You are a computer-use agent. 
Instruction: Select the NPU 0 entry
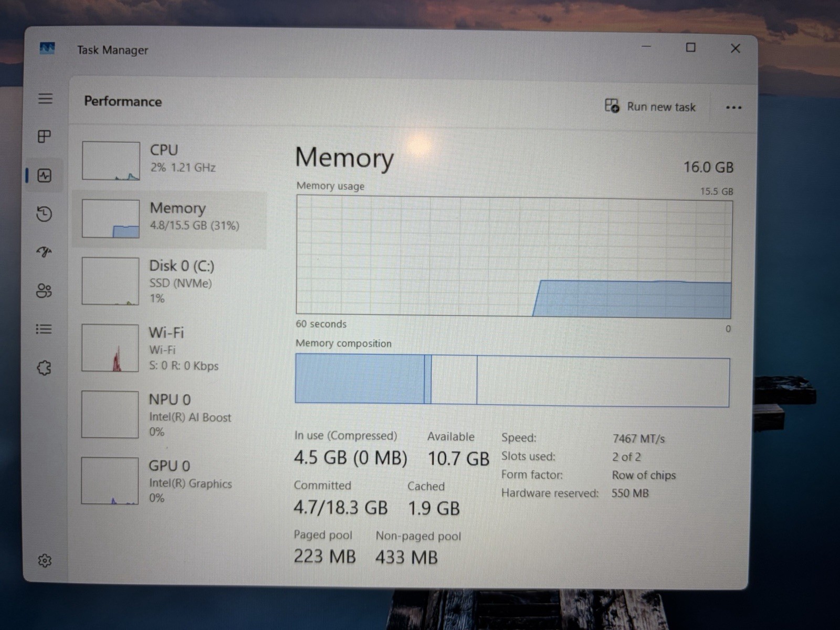click(169, 415)
